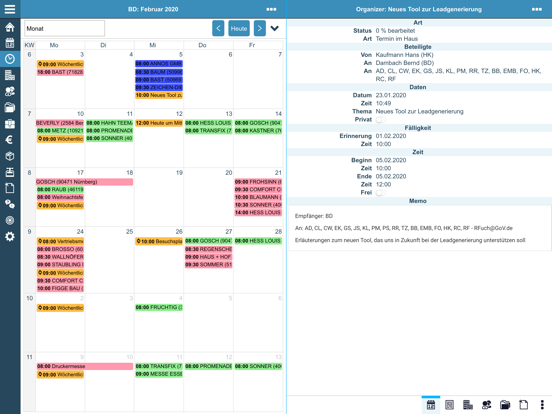552x414 pixels.
Task: Open the 08:00 ANNOS GMB event on Feb 5
Action: click(x=159, y=64)
